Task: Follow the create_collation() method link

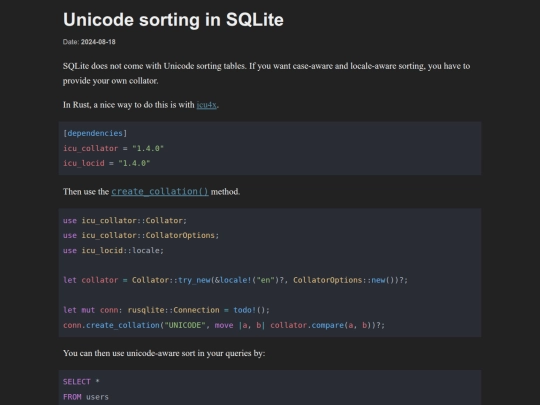Action: click(160, 191)
